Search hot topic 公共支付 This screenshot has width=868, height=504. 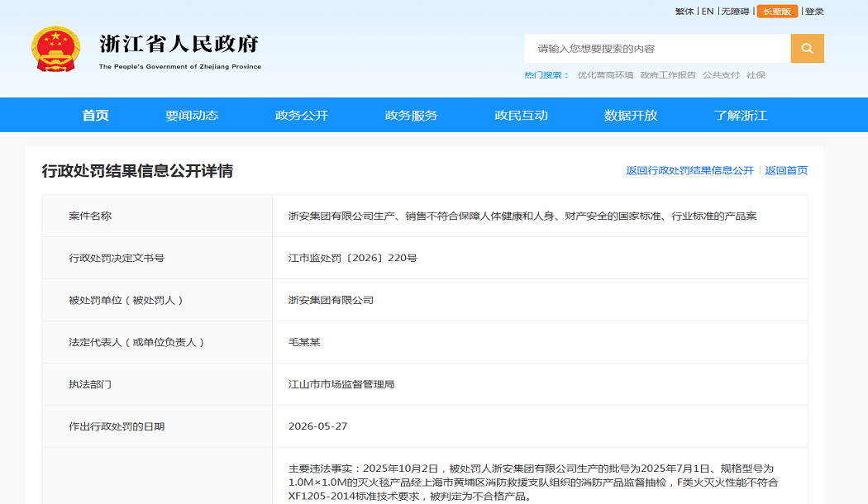pos(721,74)
